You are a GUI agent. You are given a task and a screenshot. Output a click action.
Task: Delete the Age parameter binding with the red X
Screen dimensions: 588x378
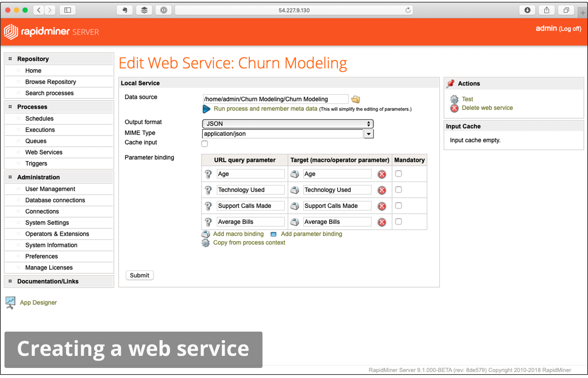(382, 174)
